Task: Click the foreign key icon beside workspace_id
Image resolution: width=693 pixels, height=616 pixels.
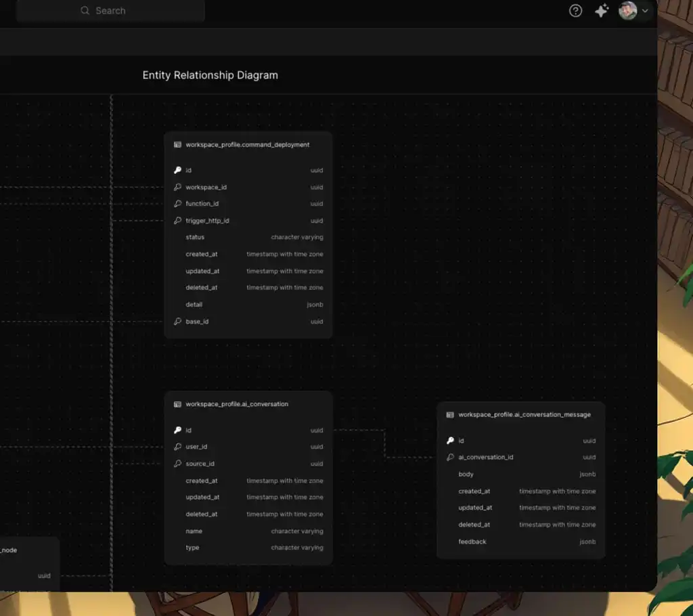Action: 177,188
